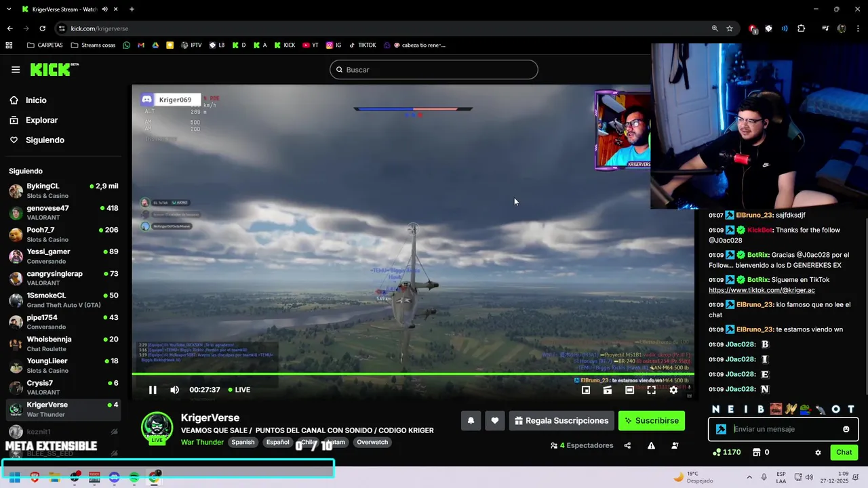Screen dimensions: 868x488
Task: Click the Overwatch tag
Action: click(372, 443)
